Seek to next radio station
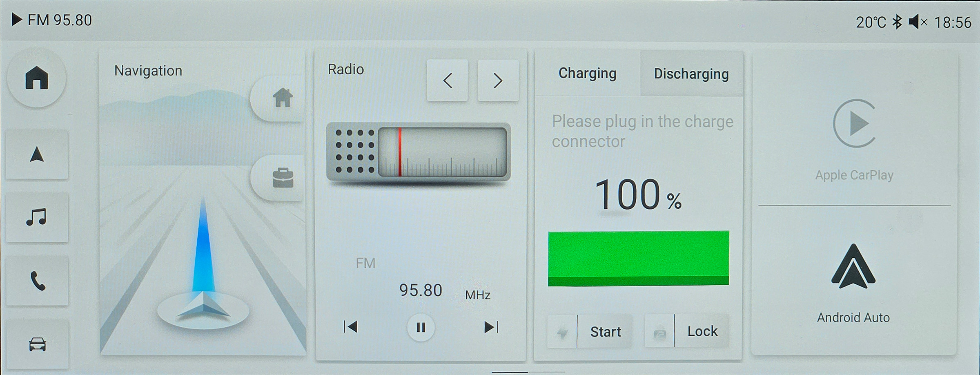This screenshot has width=980, height=375. pyautogui.click(x=491, y=327)
